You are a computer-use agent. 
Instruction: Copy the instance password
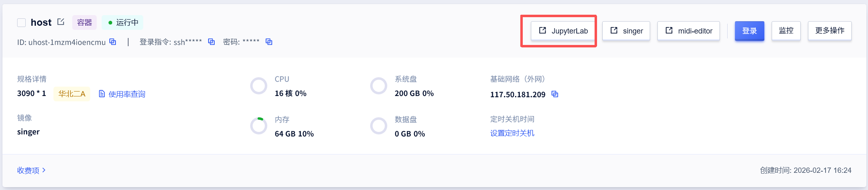[269, 42]
